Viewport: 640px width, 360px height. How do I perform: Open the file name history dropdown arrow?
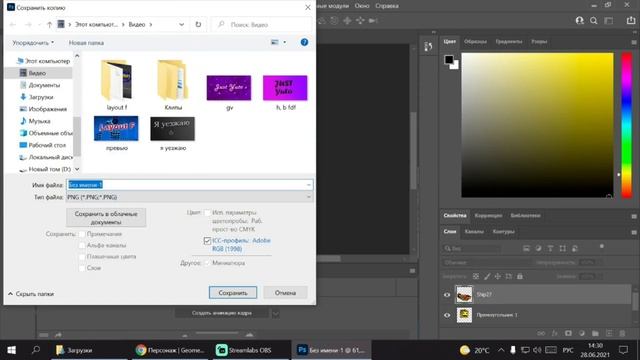pyautogui.click(x=309, y=185)
